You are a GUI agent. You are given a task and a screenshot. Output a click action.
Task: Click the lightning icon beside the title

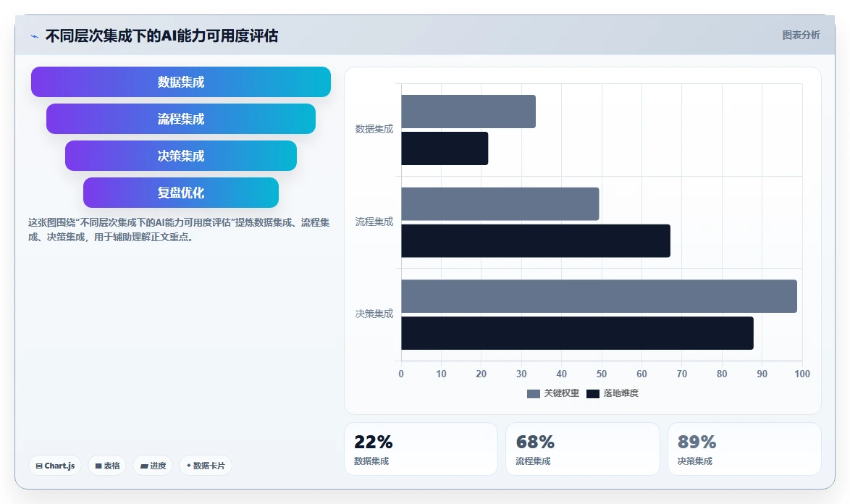tap(35, 36)
